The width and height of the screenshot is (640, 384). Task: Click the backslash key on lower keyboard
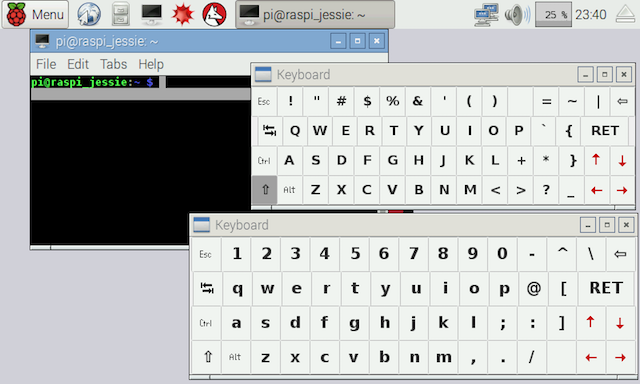tap(591, 254)
